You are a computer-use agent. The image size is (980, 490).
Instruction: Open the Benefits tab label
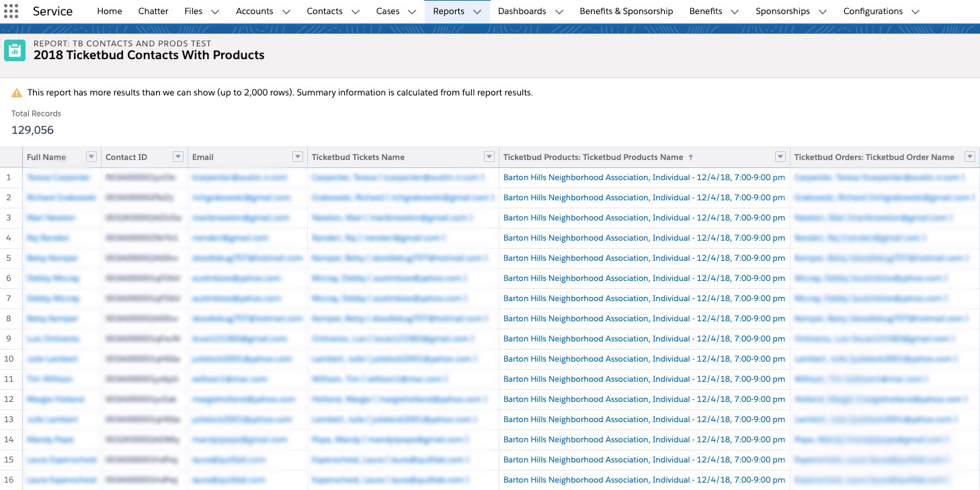point(706,11)
